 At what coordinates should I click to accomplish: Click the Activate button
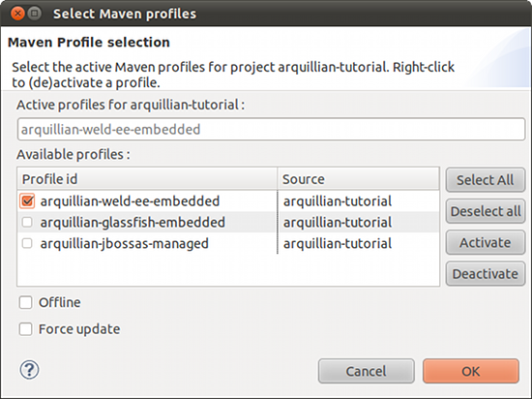coord(486,242)
